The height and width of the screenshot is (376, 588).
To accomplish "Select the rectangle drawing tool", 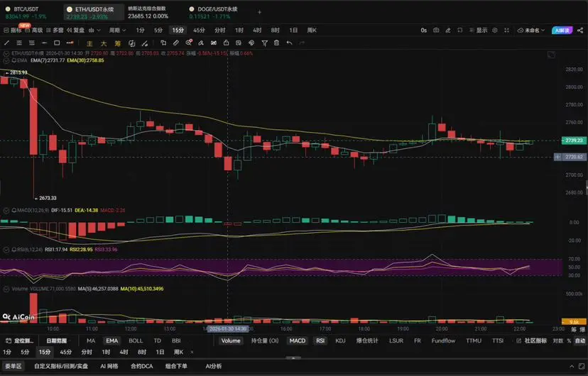I will tap(57, 43).
